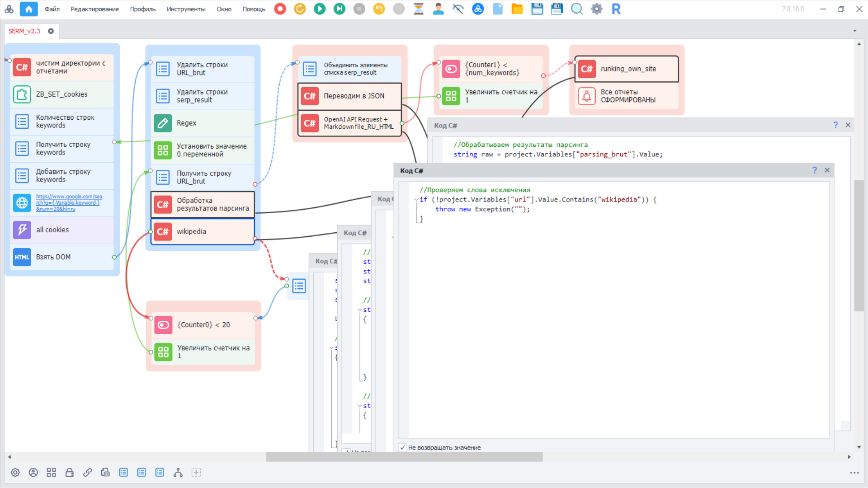Image resolution: width=868 pixels, height=488 pixels.
Task: Close the SERM_v2.3 tab
Action: click(x=51, y=31)
